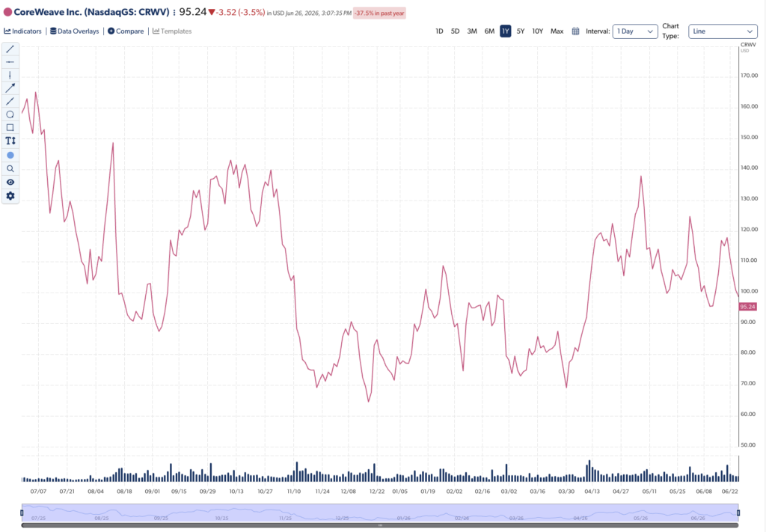Open the Templates menu
The width and height of the screenshot is (766, 532).
click(172, 31)
